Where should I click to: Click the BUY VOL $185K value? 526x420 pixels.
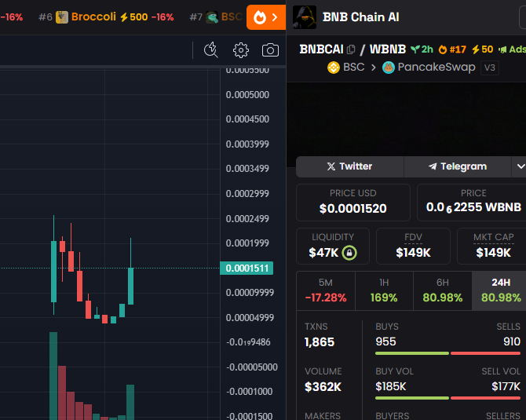coord(391,386)
